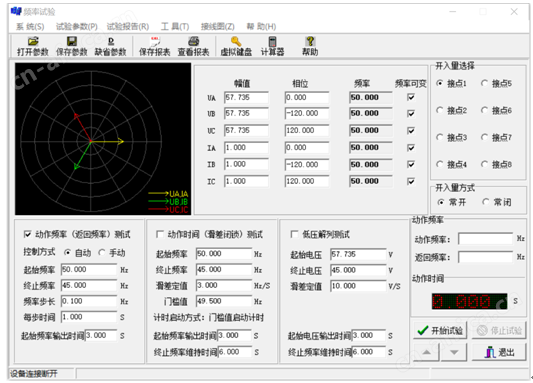Viewport: 533px width, 383px height.
Task: Open the 试验报告(R) menu
Action: click(128, 27)
